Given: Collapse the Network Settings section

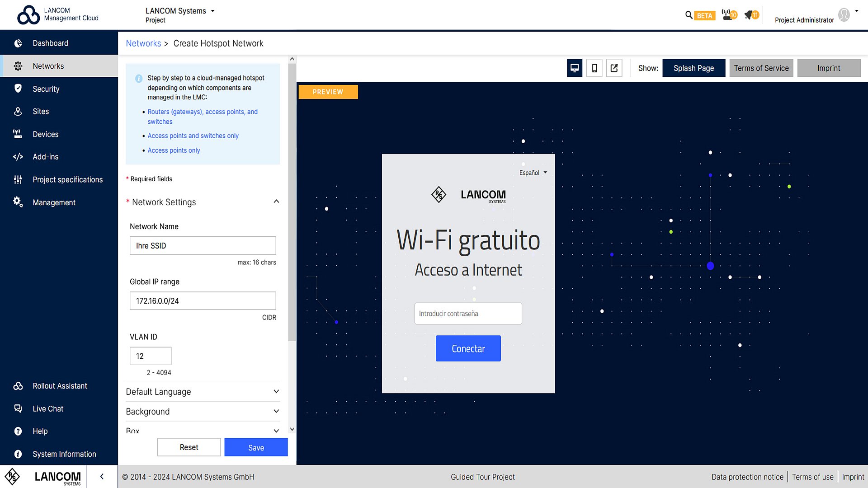Looking at the screenshot, I should 276,202.
